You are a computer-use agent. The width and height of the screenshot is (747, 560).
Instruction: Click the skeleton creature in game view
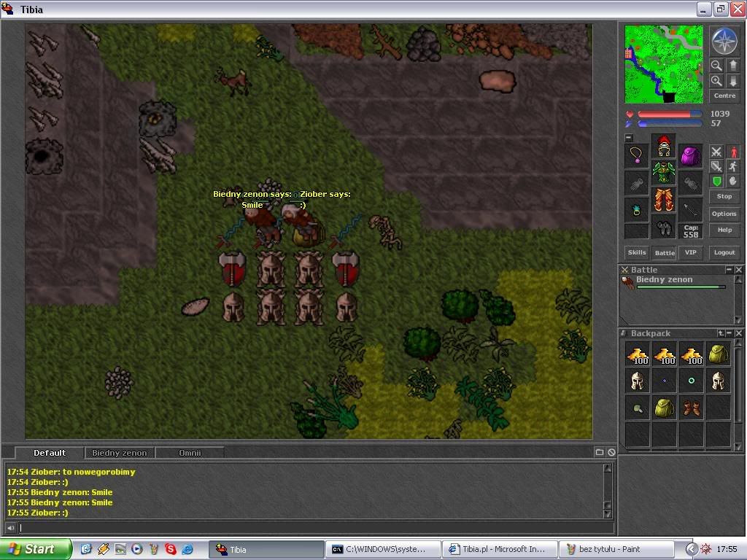[x=387, y=231]
